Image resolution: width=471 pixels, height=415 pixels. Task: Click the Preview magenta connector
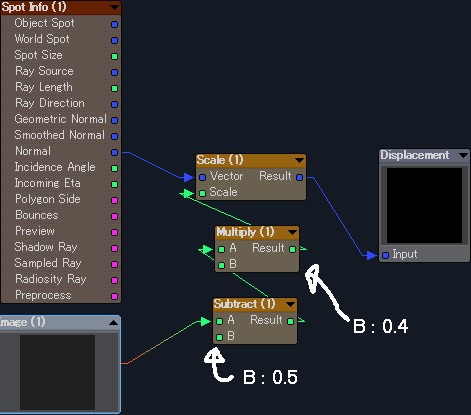point(114,232)
